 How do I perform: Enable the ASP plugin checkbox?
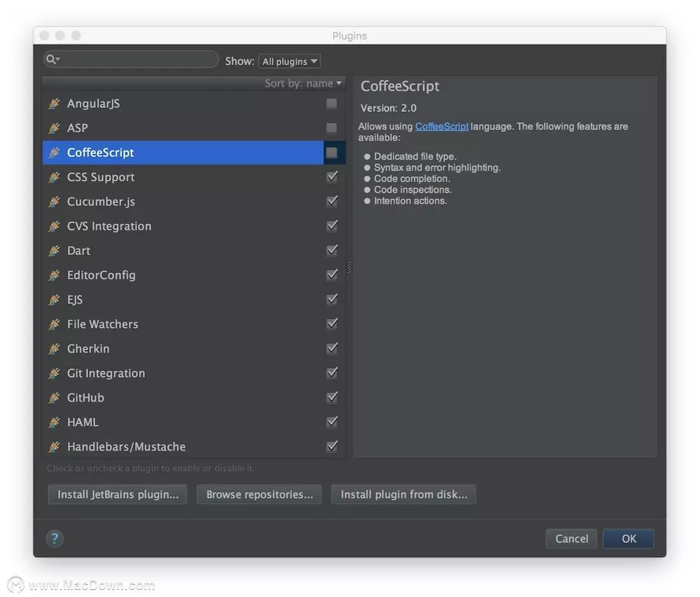[x=332, y=128]
